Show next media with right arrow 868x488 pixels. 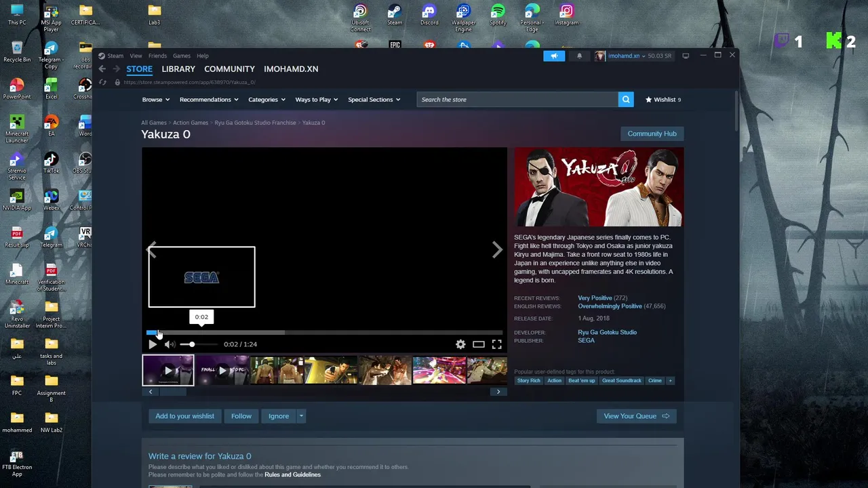tap(497, 250)
